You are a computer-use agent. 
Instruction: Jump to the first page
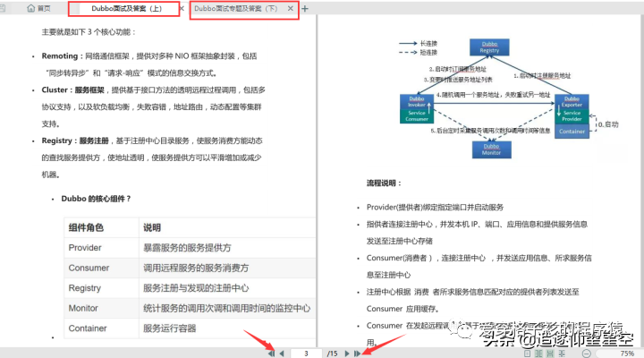tap(272, 354)
